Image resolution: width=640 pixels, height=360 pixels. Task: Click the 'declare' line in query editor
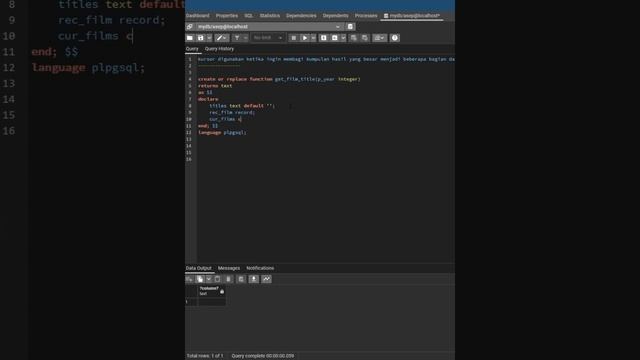click(208, 99)
